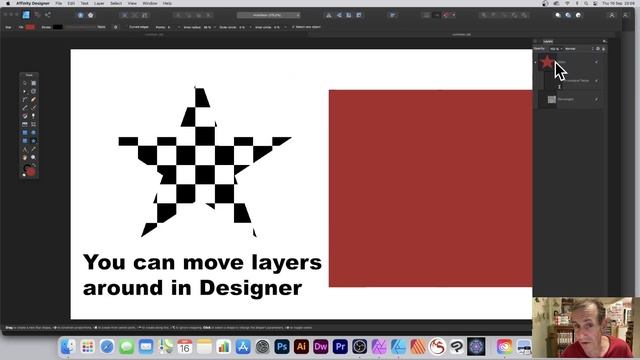Select the Vector Crop tool

[x=33, y=124]
